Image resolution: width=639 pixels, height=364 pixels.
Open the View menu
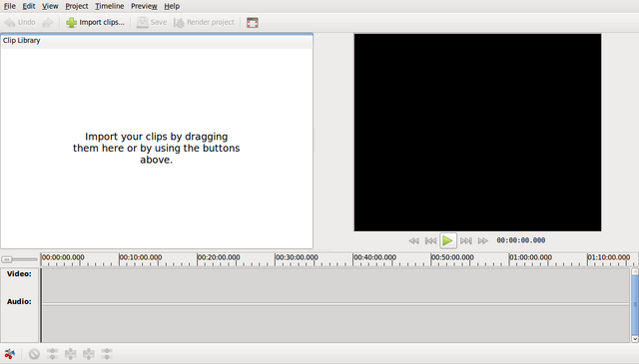tap(50, 6)
